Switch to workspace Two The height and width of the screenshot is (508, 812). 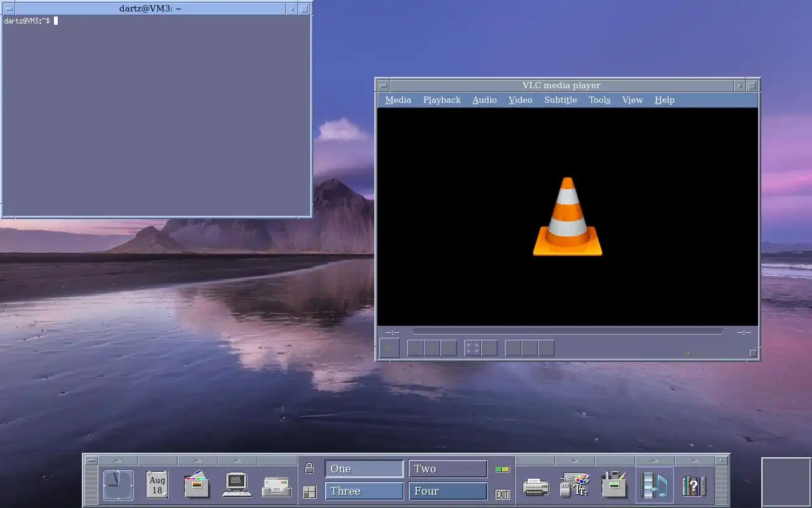[448, 469]
